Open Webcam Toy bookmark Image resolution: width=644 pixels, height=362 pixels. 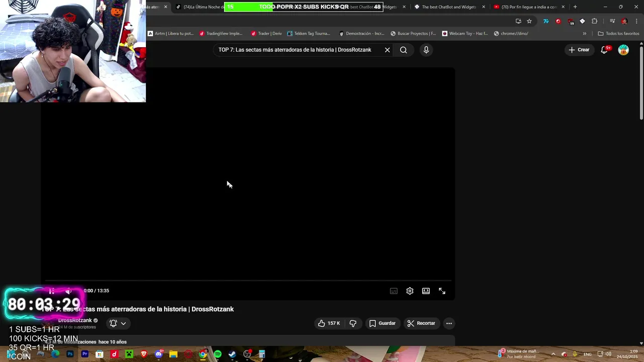(x=465, y=34)
